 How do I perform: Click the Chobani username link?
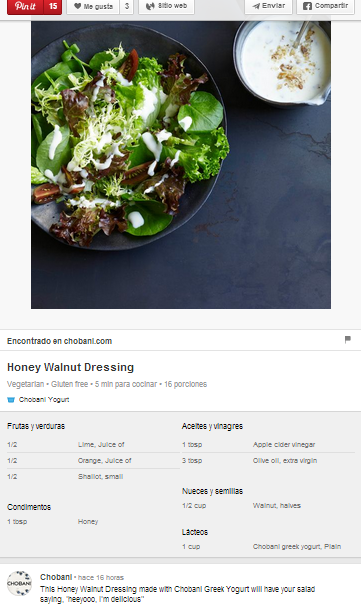coord(56,577)
